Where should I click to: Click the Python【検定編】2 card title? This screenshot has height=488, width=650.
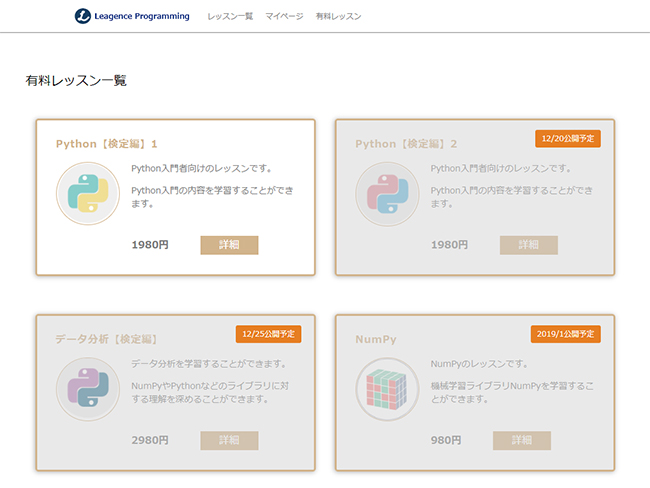coord(406,144)
